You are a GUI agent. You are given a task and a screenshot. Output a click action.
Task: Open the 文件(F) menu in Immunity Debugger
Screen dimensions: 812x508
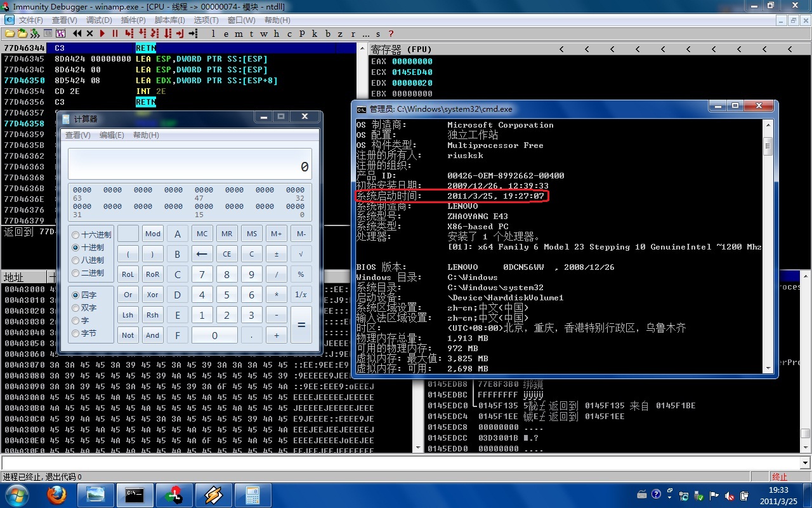30,20
